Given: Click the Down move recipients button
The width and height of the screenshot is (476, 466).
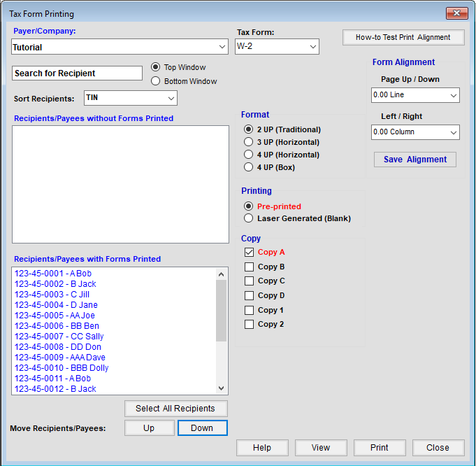Looking at the screenshot, I should [x=202, y=428].
